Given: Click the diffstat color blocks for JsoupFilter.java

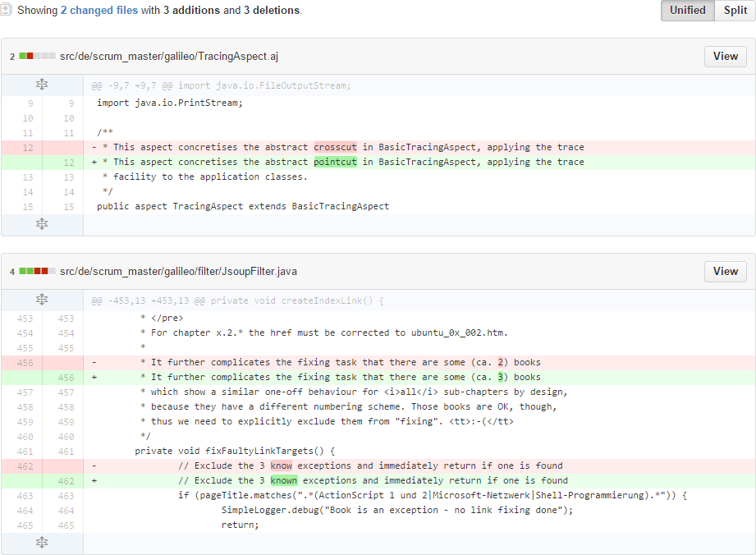Looking at the screenshot, I should [37, 271].
